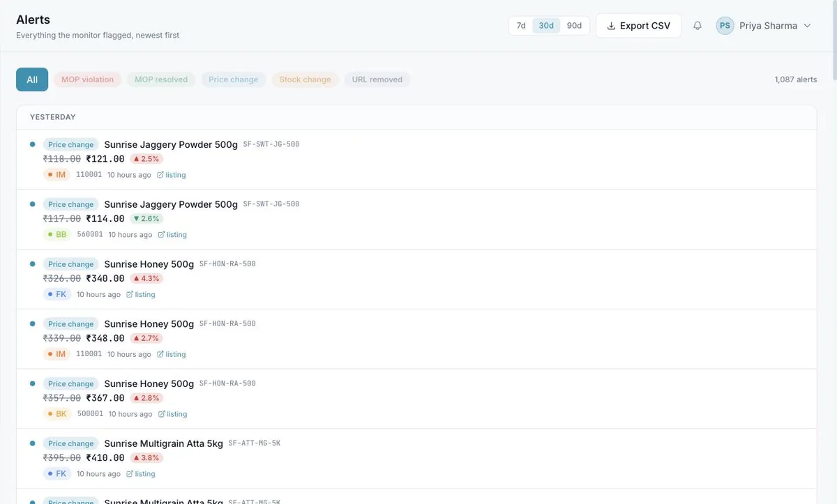Click the 2.8% increase badge

[x=146, y=398]
